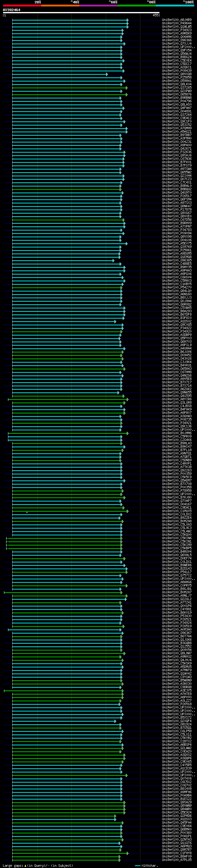Viewport: 197px width, 868px height.
Task: Select the UniRef100_A3QVX2 label
Action: (177, 755)
